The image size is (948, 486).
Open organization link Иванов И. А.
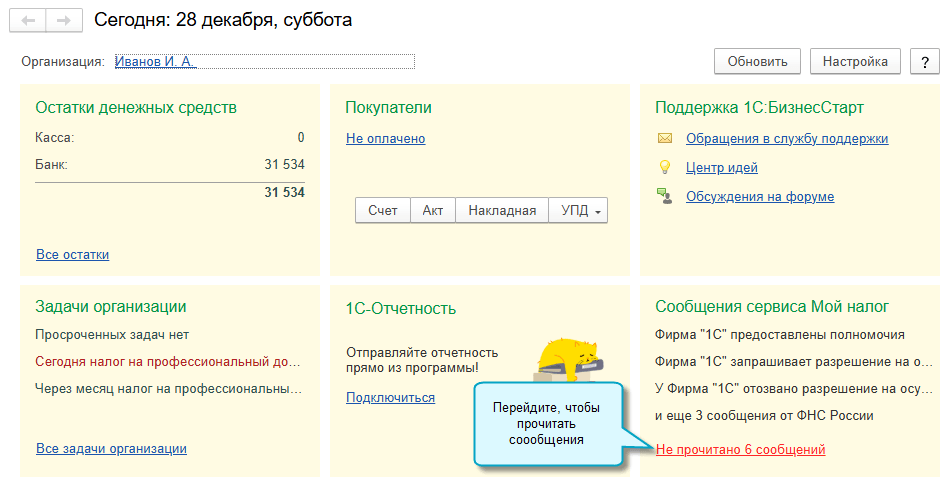click(x=155, y=62)
